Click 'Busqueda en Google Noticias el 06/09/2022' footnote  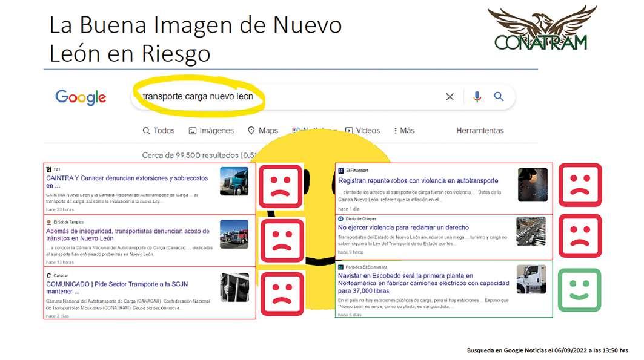[x=547, y=350]
